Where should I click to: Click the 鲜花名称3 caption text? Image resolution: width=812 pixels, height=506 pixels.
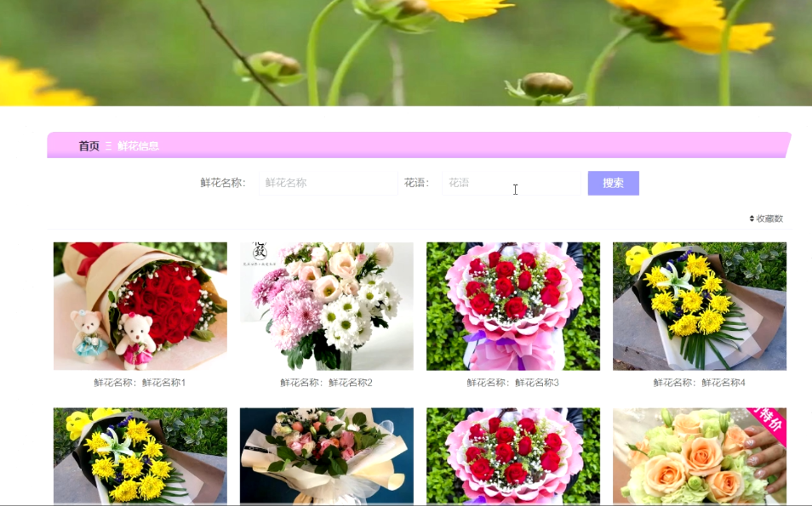pos(513,383)
